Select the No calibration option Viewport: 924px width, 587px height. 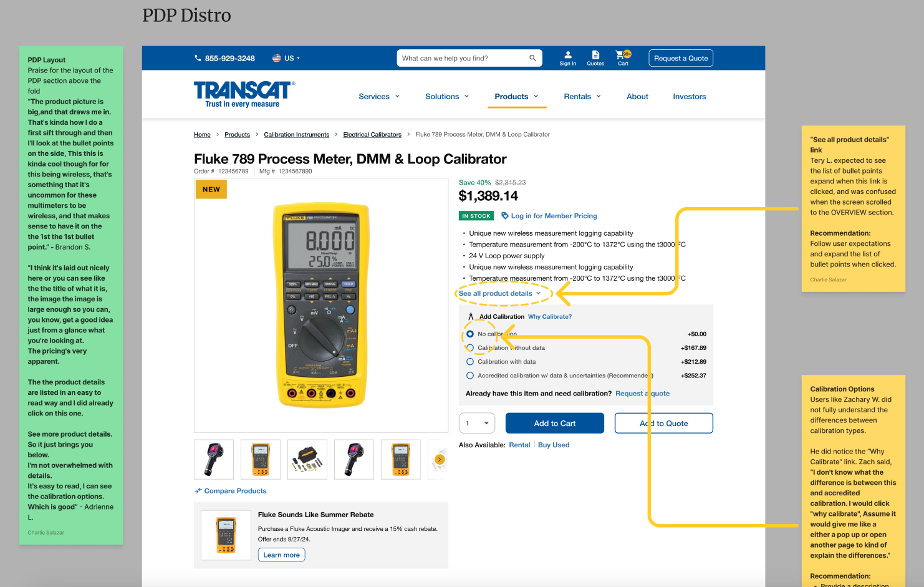coord(469,334)
